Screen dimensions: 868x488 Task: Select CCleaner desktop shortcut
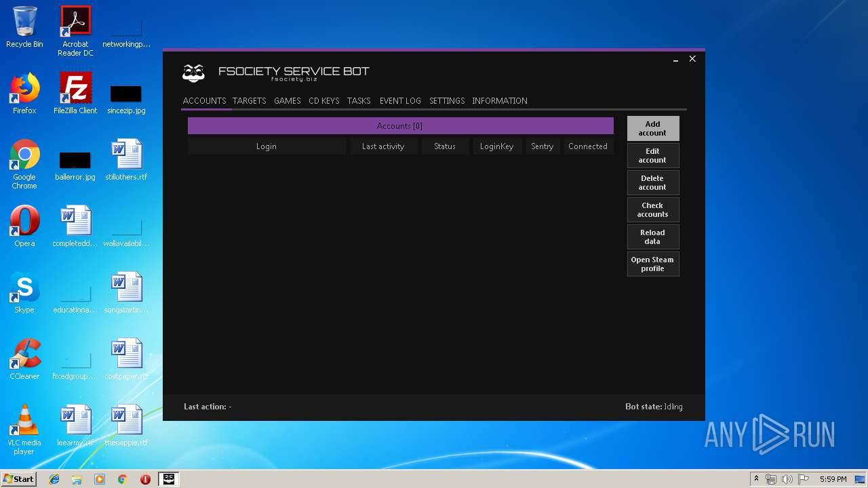coord(24,359)
